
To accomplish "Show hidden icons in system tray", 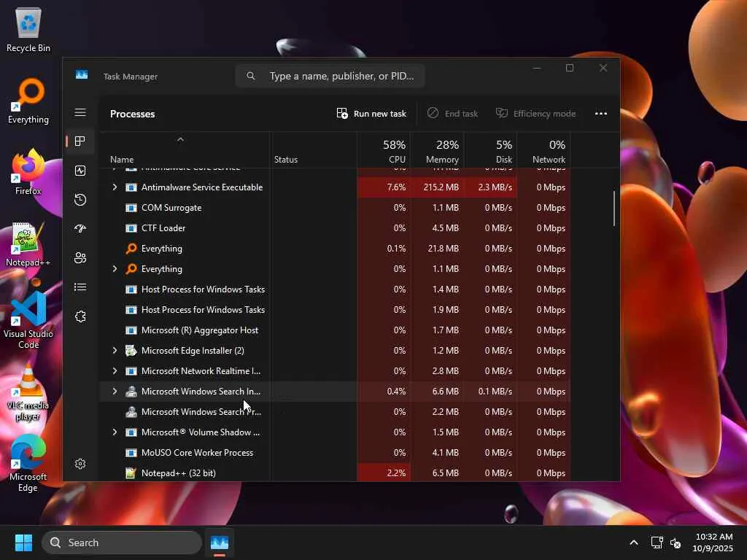I will (634, 542).
